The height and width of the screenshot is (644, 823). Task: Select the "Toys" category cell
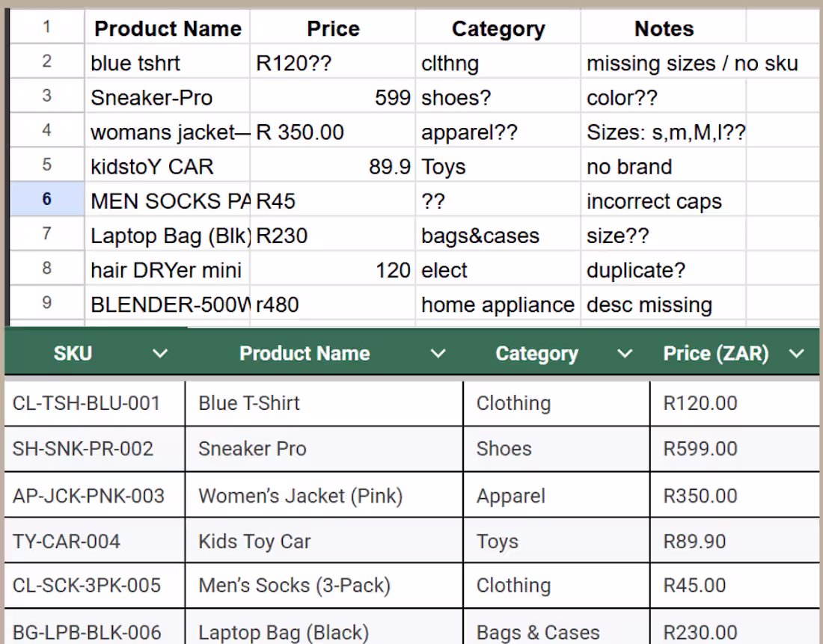coord(444,166)
